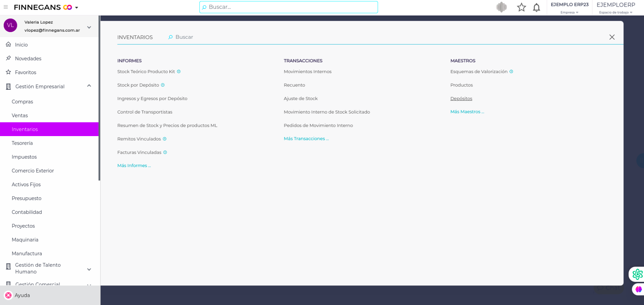Open the notifications bell
Image resolution: width=644 pixels, height=305 pixels.
coord(536,7)
